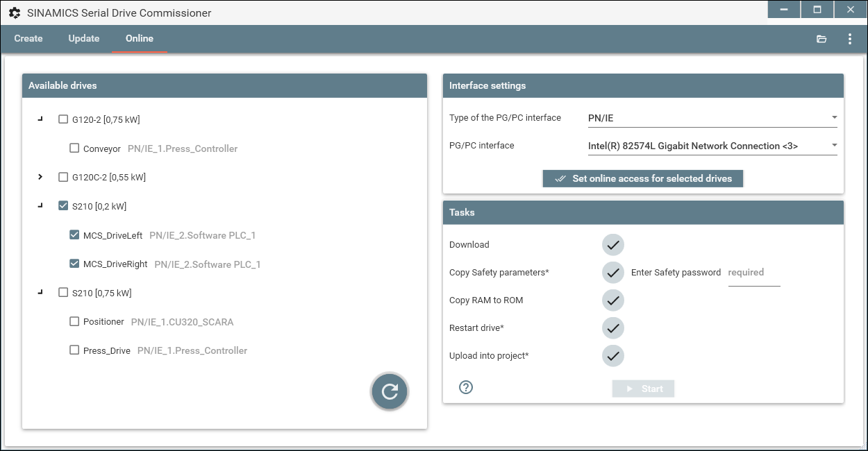The image size is (868, 451).
Task: Uncheck the S210 [0,2 kW] checkbox
Action: pos(63,206)
